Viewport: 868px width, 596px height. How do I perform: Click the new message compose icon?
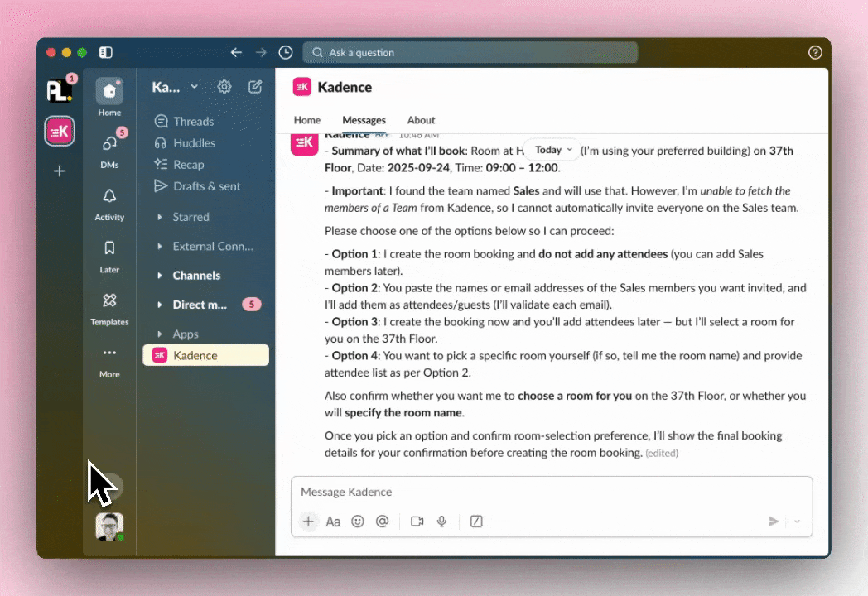click(x=255, y=87)
